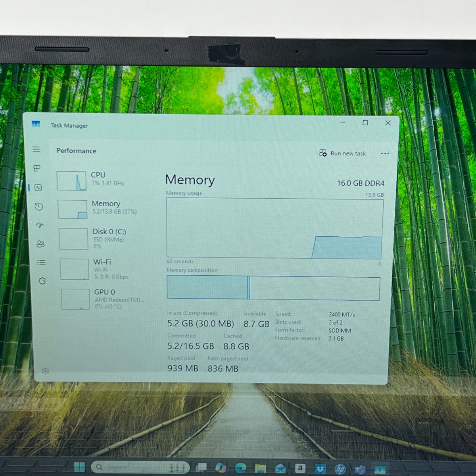The image size is (476, 476).
Task: Minimize the Task Manager window
Action: pos(343,123)
